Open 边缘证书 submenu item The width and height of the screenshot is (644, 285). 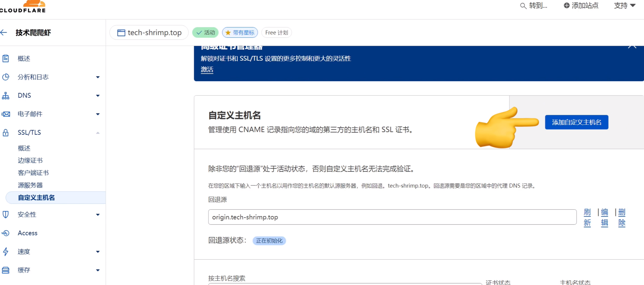point(30,160)
